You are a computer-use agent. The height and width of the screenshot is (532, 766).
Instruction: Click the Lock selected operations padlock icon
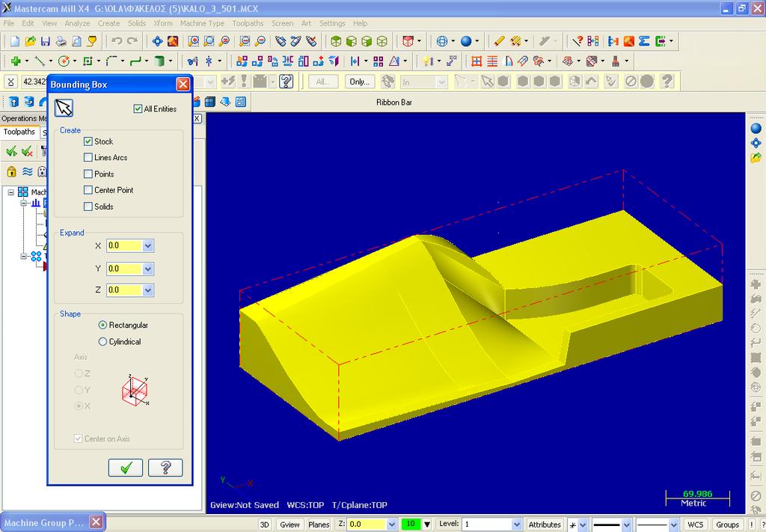point(11,171)
